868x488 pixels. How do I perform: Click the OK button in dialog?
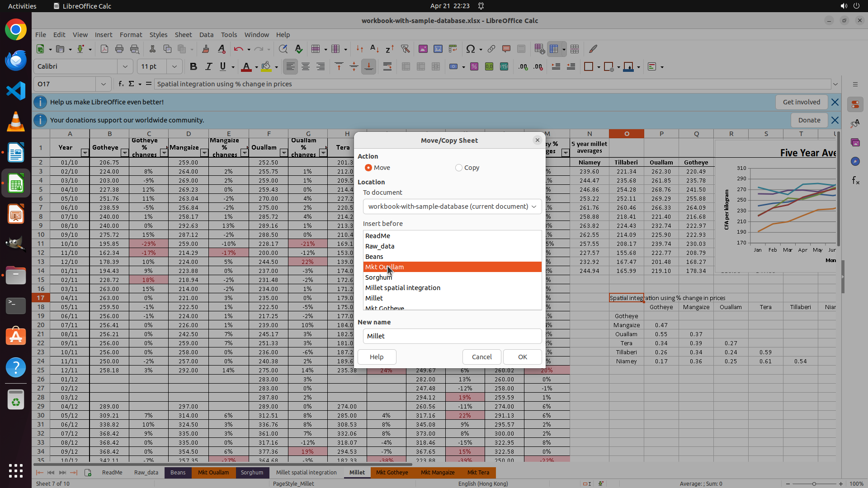coord(522,357)
